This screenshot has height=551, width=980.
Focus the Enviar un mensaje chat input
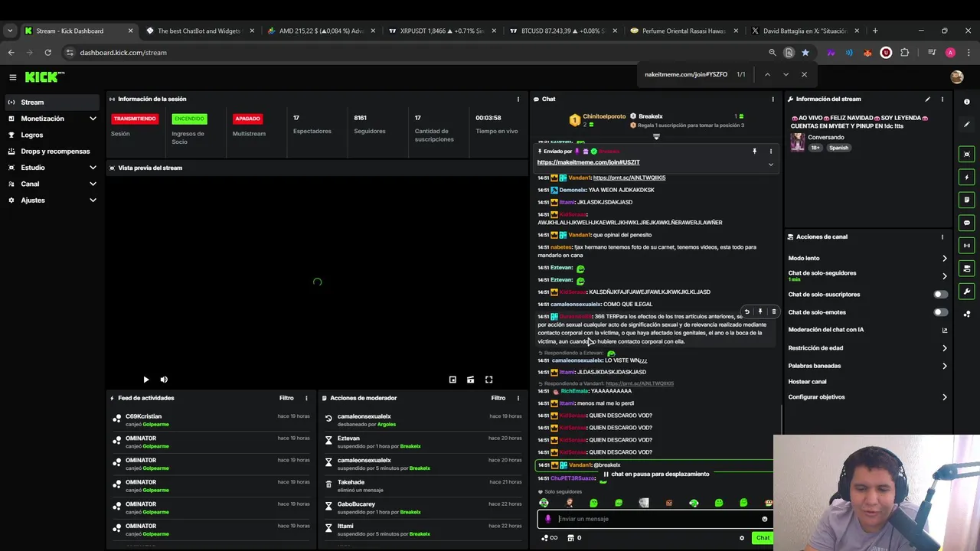(x=655, y=519)
